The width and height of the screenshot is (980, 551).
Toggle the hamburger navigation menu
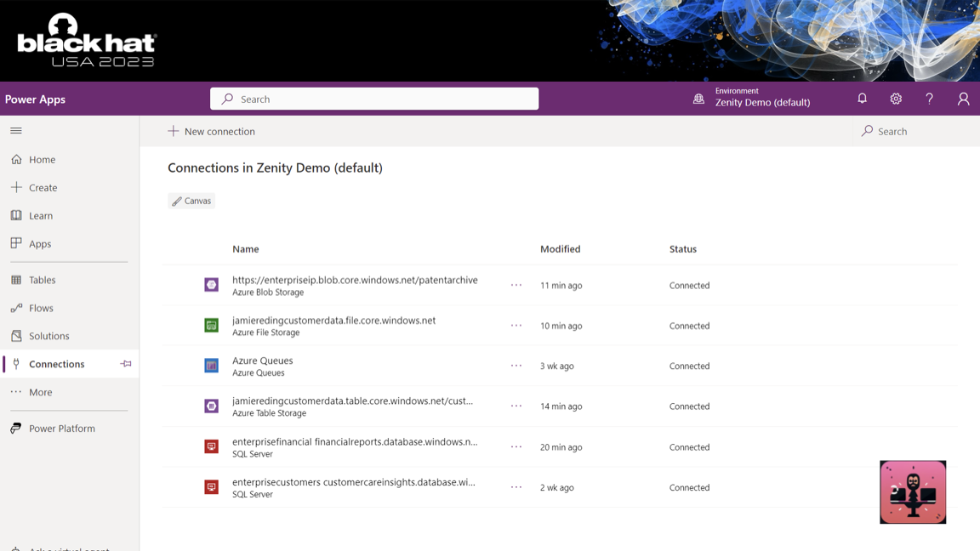16,131
